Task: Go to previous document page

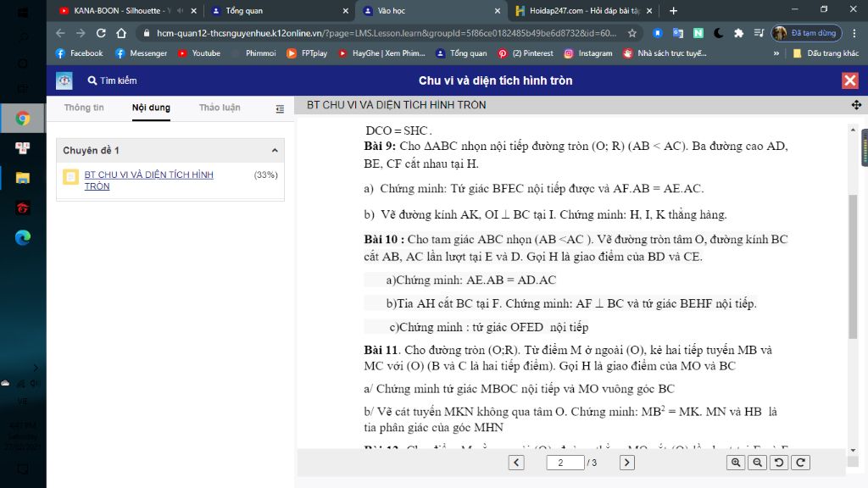Action: pyautogui.click(x=516, y=463)
